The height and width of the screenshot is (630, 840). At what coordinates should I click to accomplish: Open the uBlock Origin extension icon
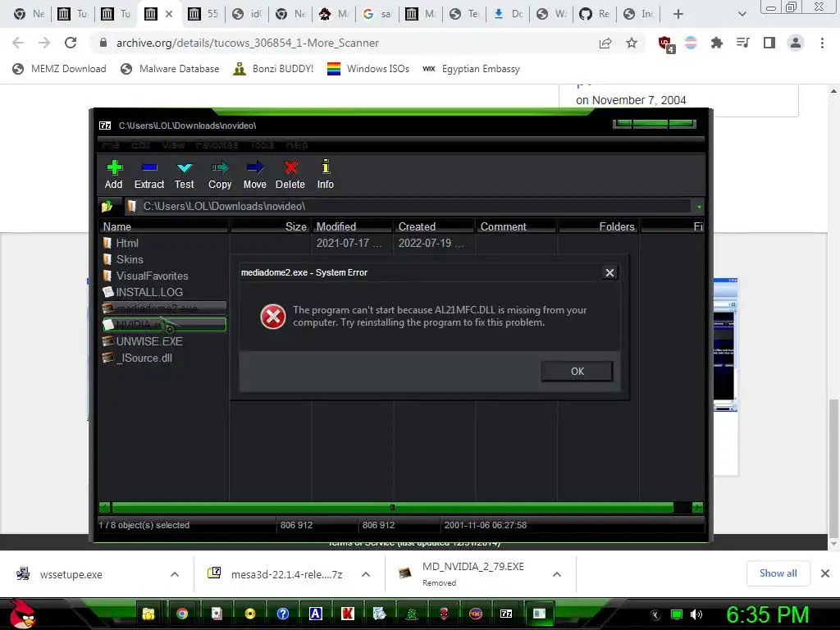(x=666, y=44)
